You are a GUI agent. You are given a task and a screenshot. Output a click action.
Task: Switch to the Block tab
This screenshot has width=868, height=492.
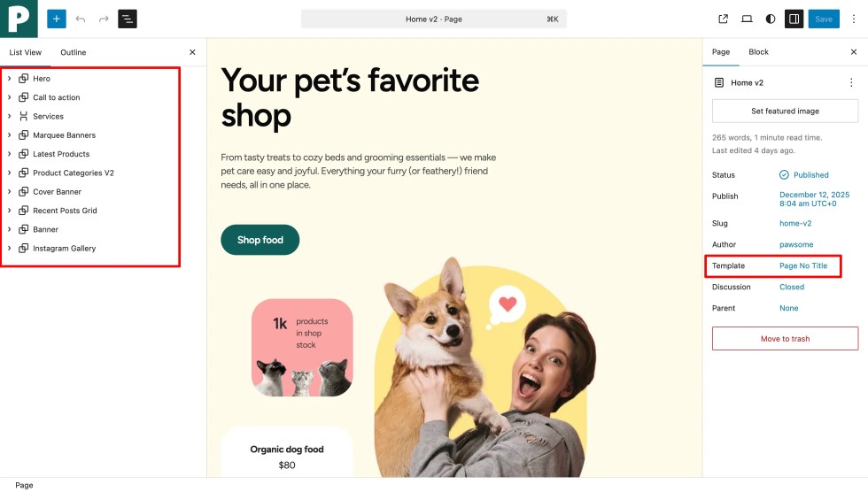coord(758,51)
